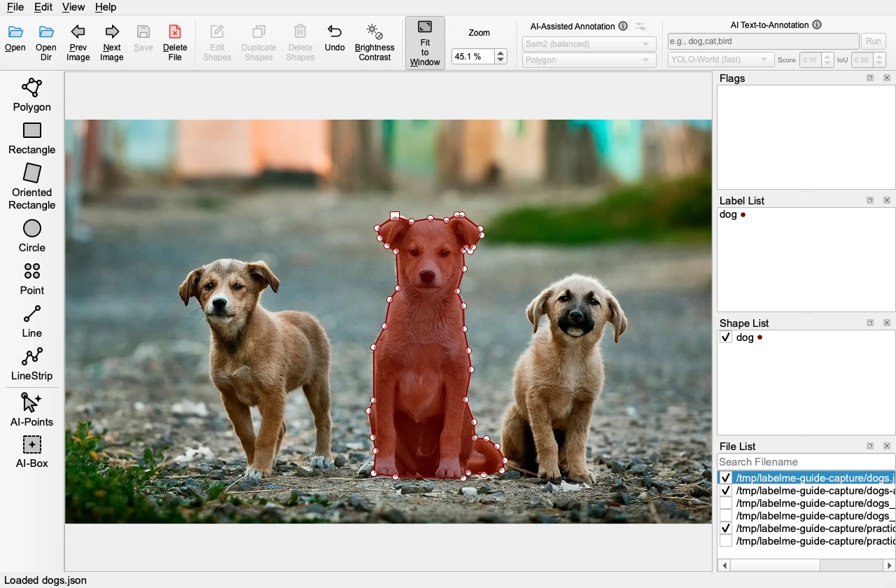
Task: Uncheck the dog shape visibility checkbox
Action: click(x=726, y=337)
